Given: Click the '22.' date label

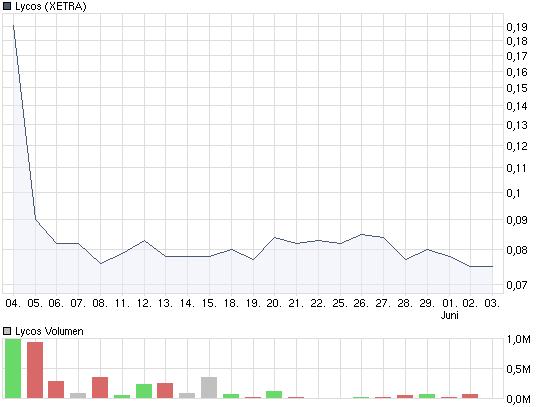Looking at the screenshot, I should pyautogui.click(x=318, y=303).
